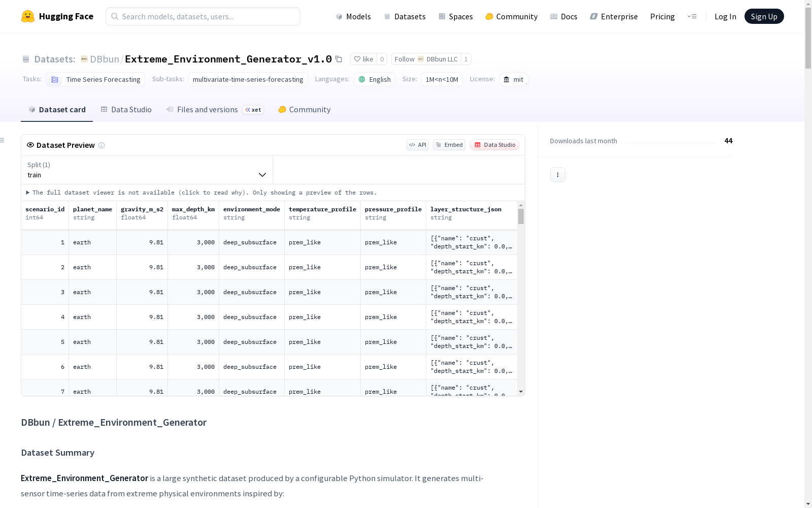
Task: Open the Dataset card tab
Action: [57, 110]
